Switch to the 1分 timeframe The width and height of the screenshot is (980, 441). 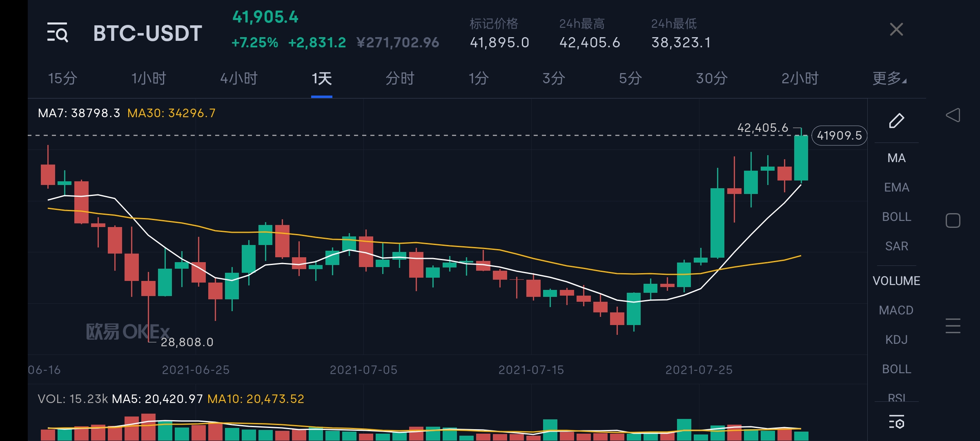coord(479,78)
